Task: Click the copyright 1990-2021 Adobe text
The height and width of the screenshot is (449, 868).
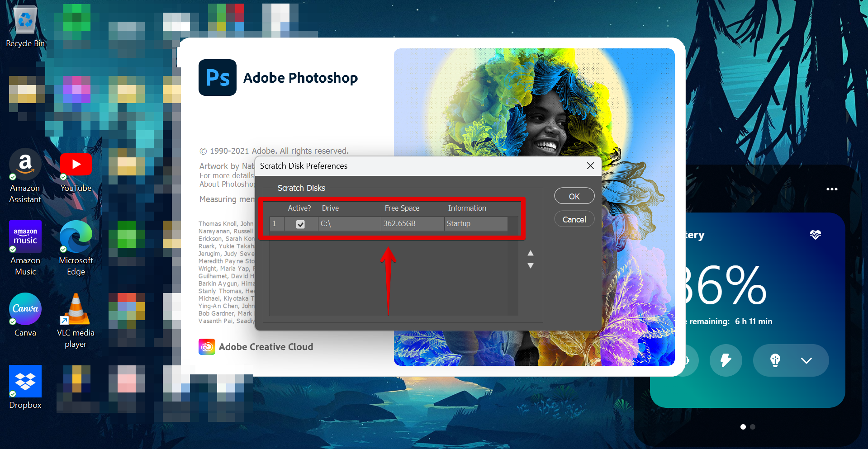Action: pyautogui.click(x=274, y=151)
